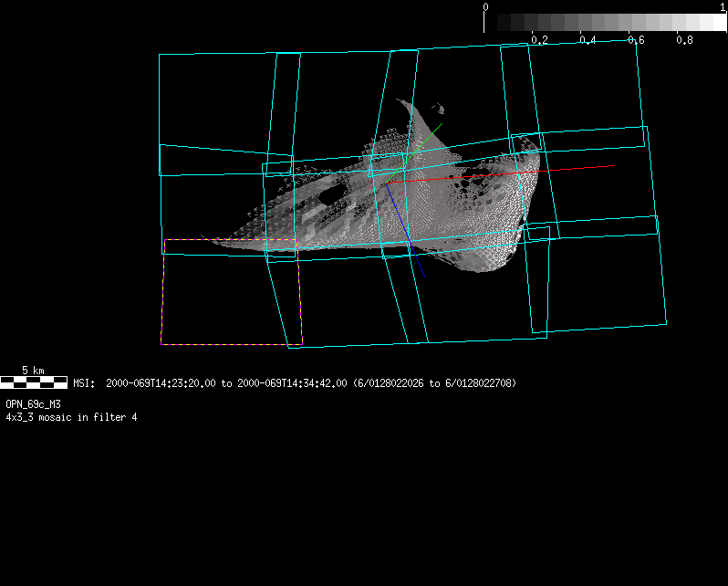This screenshot has width=728, height=586.
Task: Click the colorbar minimum label 0
Action: point(485,6)
